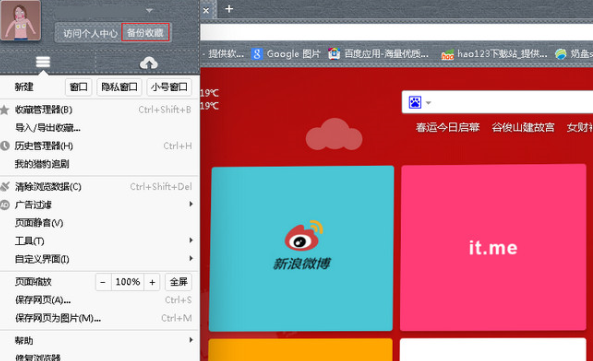Choose 清除浏览数据(C) menu item
Viewport: 593px width, 361px height.
(x=100, y=187)
